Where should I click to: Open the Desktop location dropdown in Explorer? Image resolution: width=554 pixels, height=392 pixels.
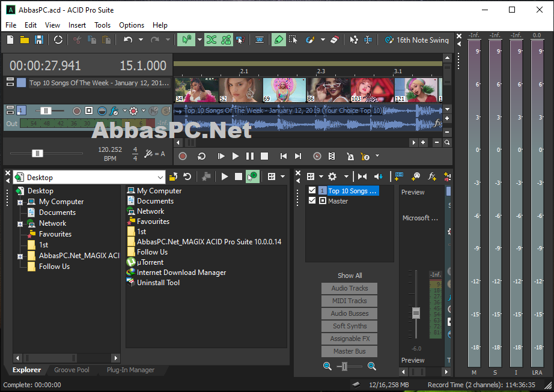160,178
